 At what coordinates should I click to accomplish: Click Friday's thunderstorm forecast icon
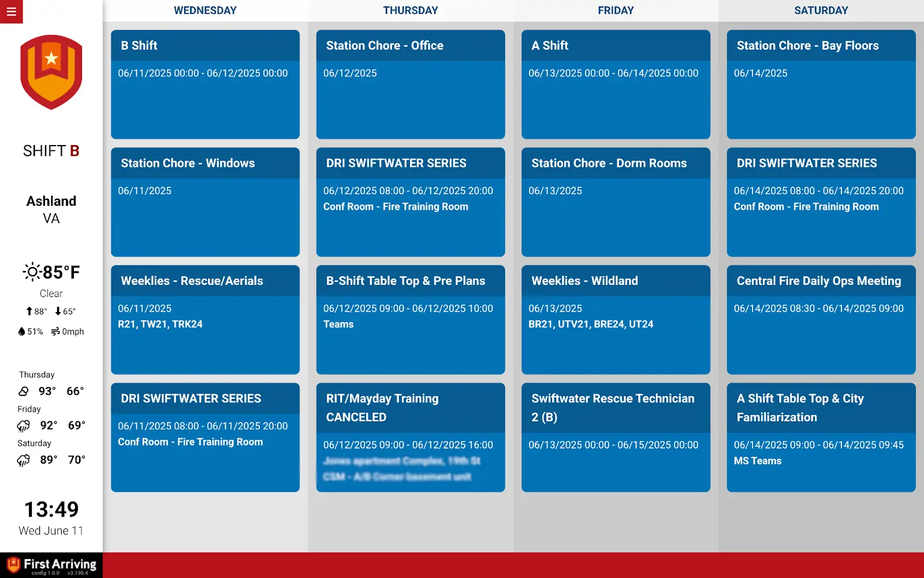click(x=24, y=426)
